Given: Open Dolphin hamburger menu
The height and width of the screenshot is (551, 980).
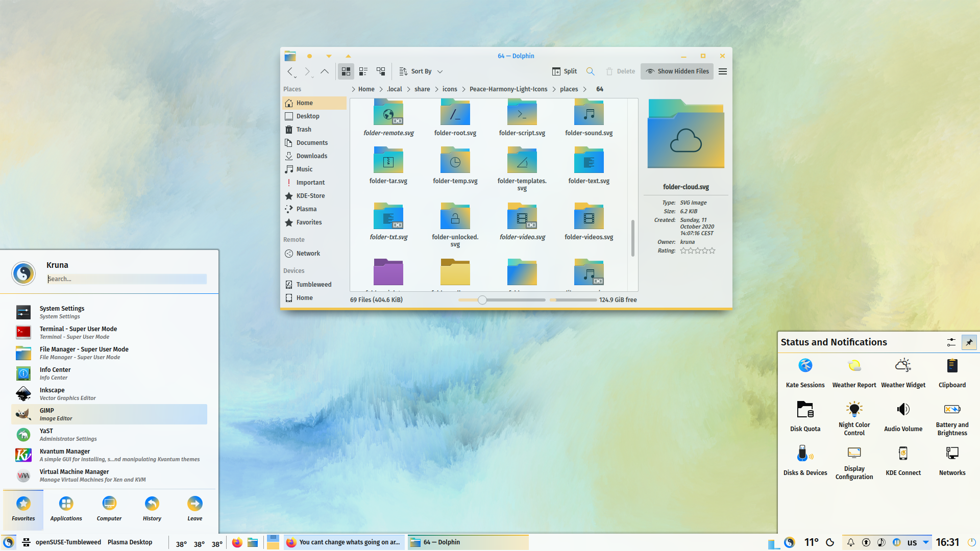Looking at the screenshot, I should coord(723,71).
